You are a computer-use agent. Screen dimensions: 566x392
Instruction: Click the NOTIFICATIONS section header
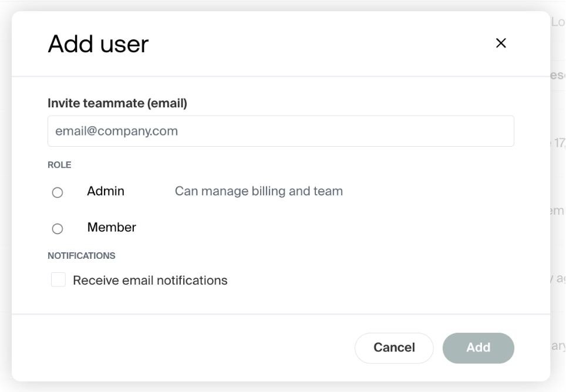point(82,256)
